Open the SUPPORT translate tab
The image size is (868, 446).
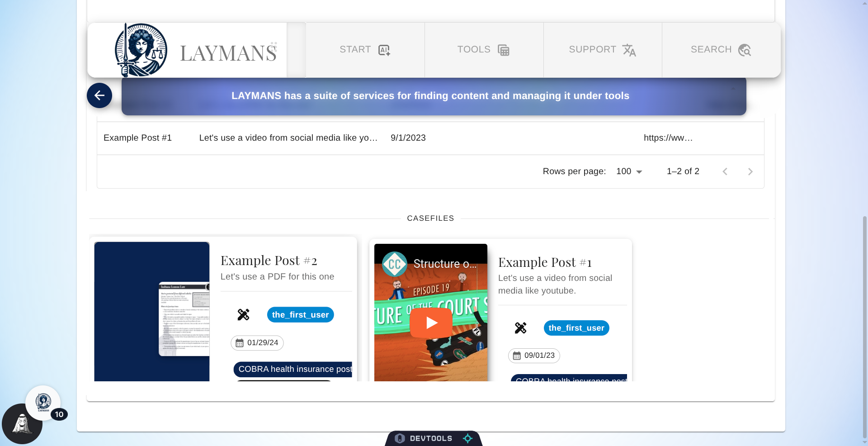(603, 50)
